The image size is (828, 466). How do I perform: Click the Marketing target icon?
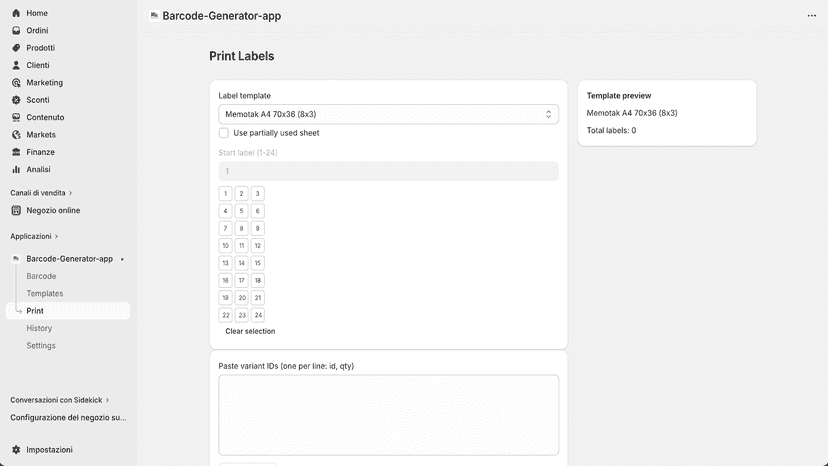16,83
